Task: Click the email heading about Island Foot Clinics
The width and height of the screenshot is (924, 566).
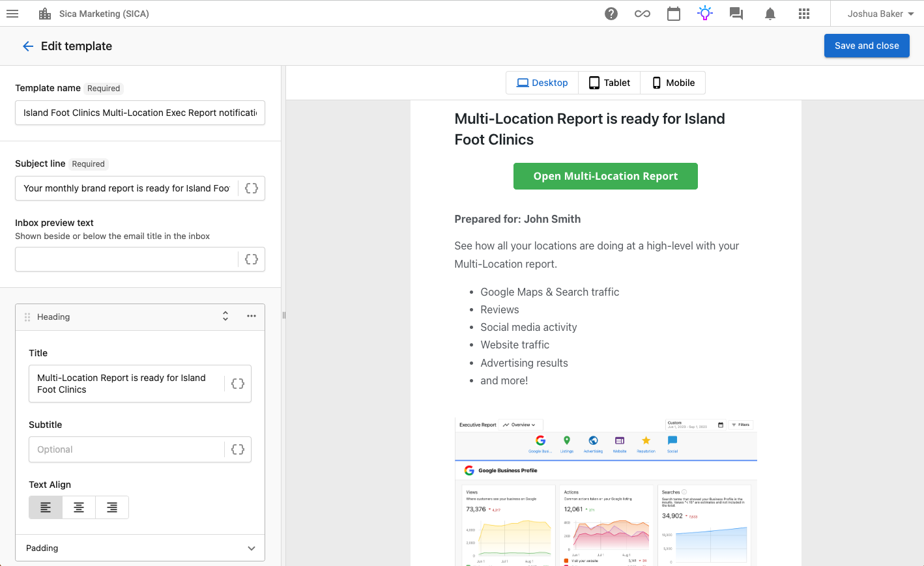Action: click(x=590, y=129)
